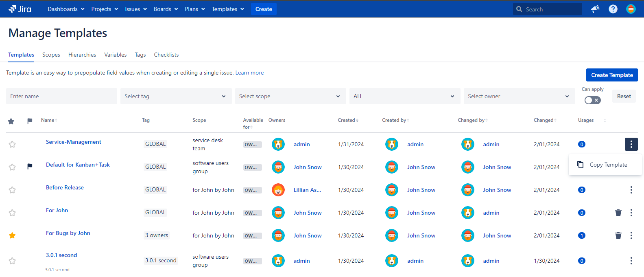Open the user profile avatar menu
Viewport: 644px width, 277px height.
point(631,9)
